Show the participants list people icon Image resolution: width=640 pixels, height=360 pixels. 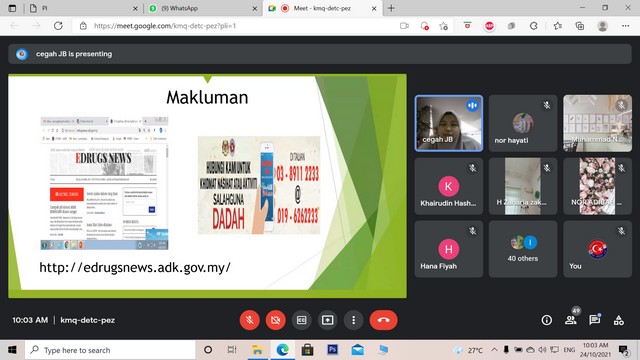(571, 320)
